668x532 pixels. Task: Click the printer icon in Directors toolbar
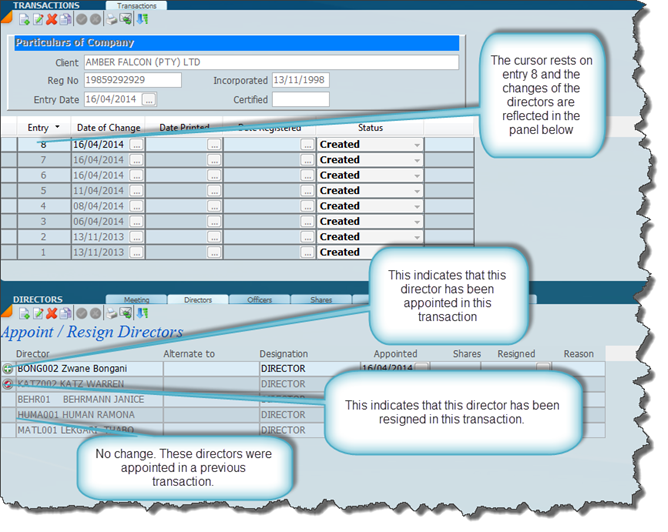(x=112, y=313)
